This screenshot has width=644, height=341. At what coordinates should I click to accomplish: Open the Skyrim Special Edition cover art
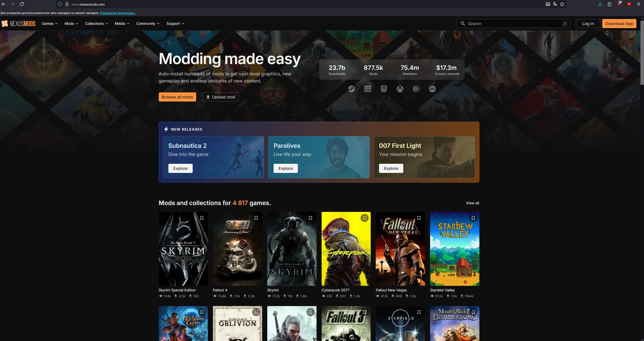[x=183, y=249]
